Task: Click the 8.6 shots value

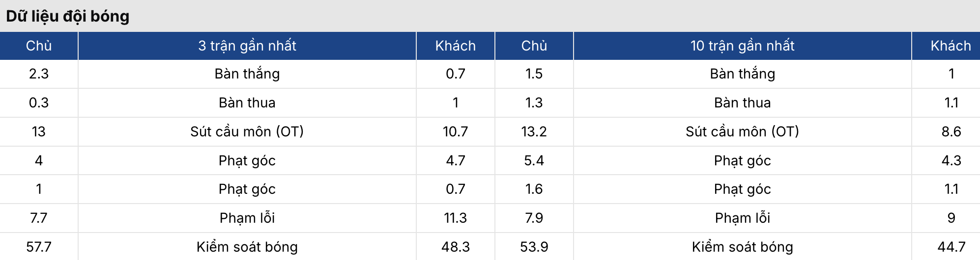Action: [951, 131]
